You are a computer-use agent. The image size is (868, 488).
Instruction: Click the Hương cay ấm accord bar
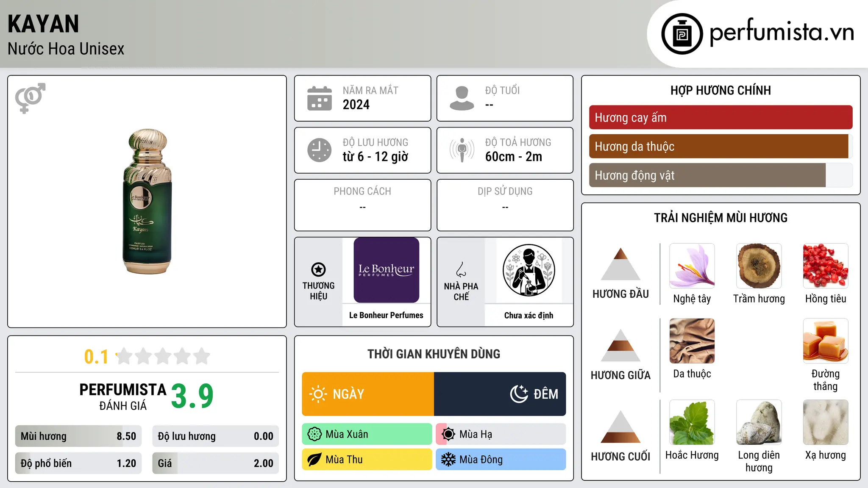[721, 117]
